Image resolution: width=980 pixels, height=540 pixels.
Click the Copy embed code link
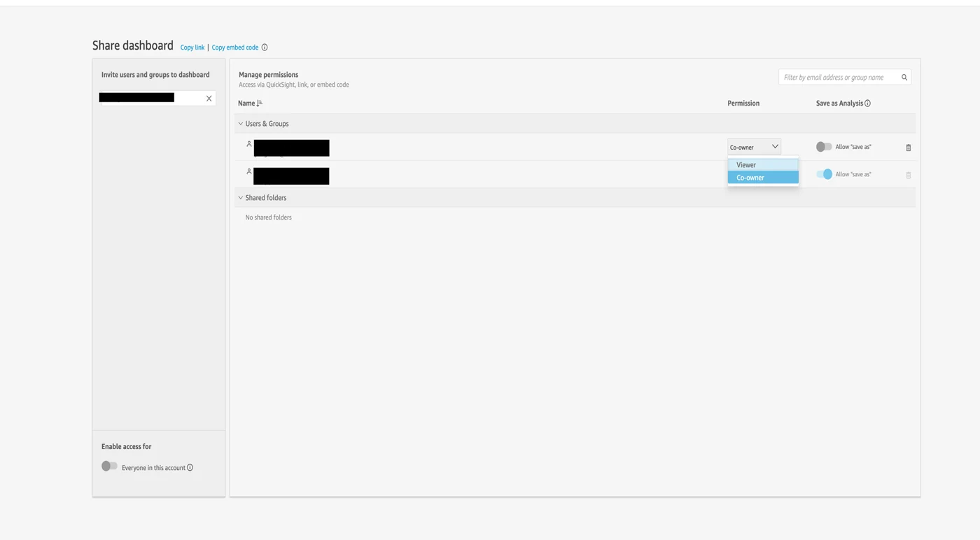[235, 48]
